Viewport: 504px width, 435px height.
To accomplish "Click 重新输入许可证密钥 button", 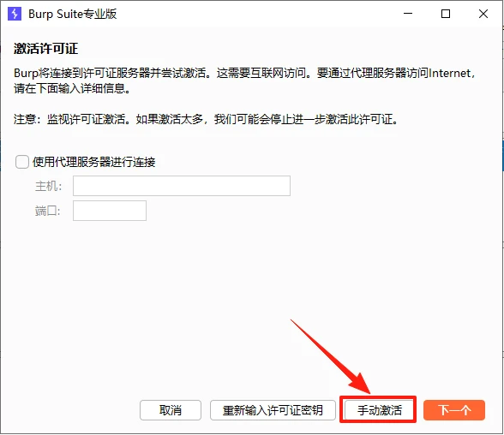I will coord(273,410).
